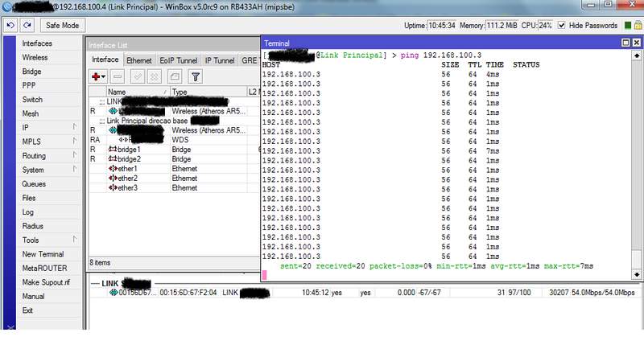
Task: Select the WDS interface row
Action: click(x=175, y=140)
